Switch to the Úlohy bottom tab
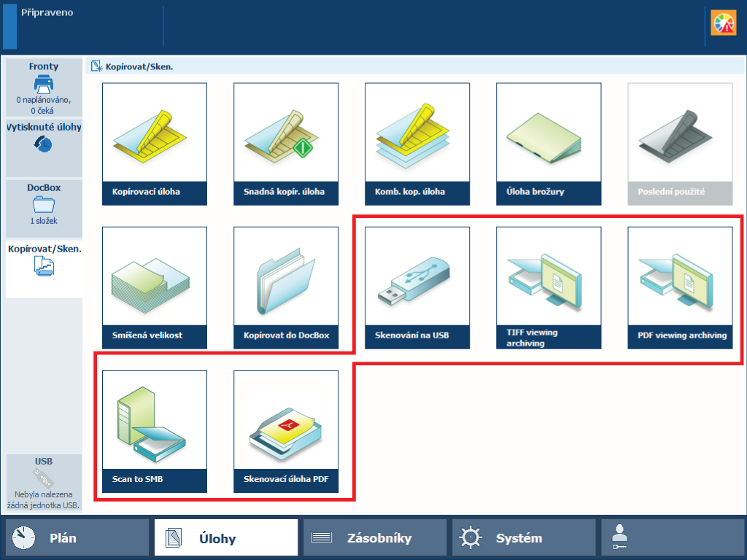747x560 pixels. point(226,538)
